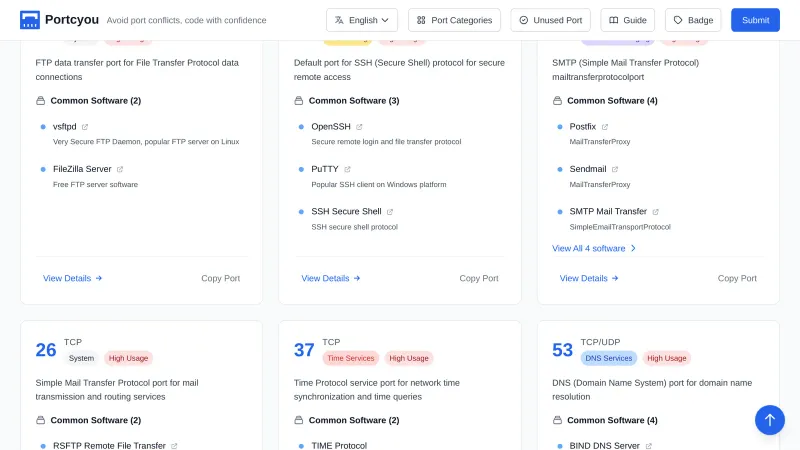Open external link icon next to FileZilla Server
The image size is (800, 450).
click(x=120, y=169)
